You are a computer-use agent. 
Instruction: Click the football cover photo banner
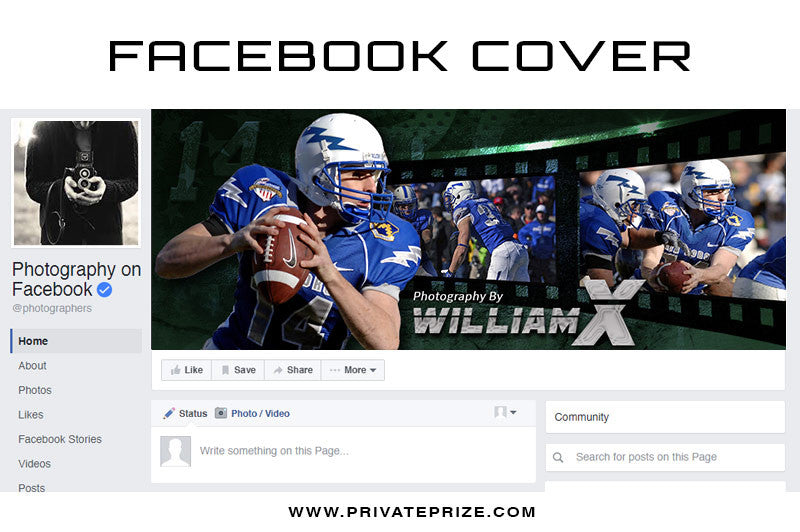click(x=468, y=230)
